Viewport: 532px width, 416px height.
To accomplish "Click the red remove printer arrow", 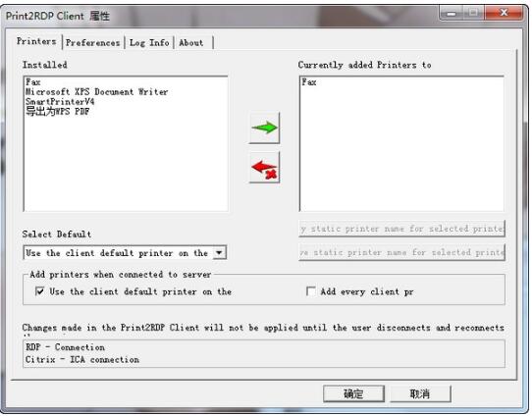I will pyautogui.click(x=264, y=167).
